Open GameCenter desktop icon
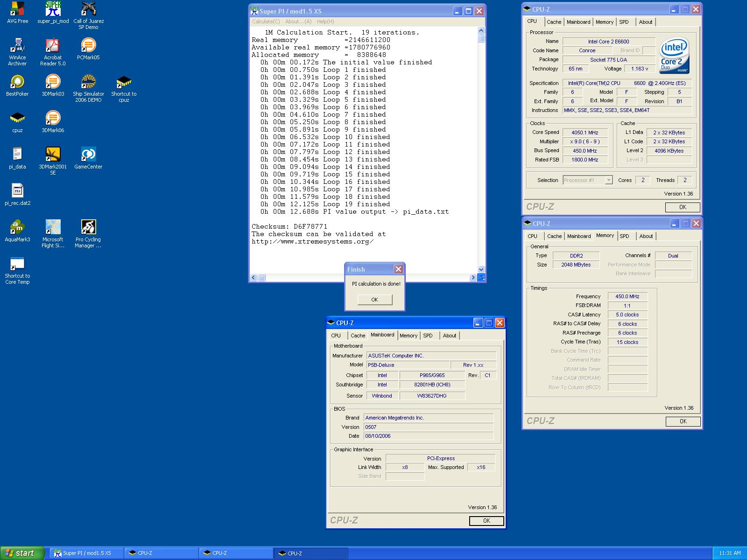 click(88, 159)
